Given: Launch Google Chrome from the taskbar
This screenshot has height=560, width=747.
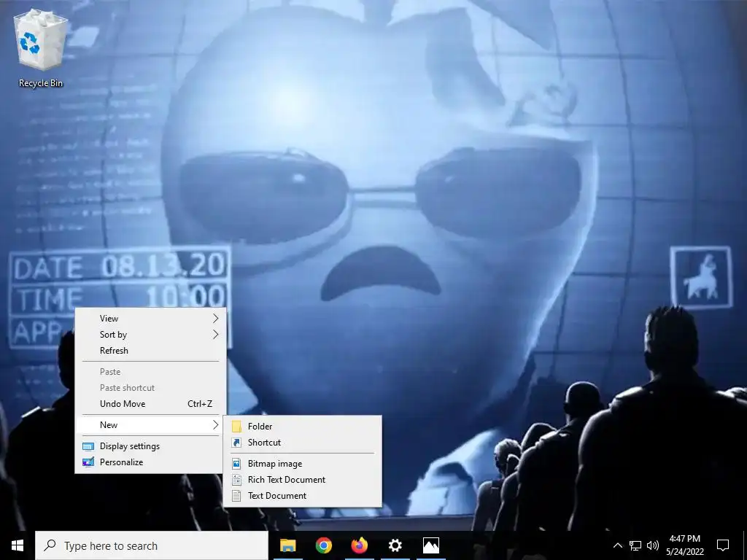Looking at the screenshot, I should click(323, 545).
